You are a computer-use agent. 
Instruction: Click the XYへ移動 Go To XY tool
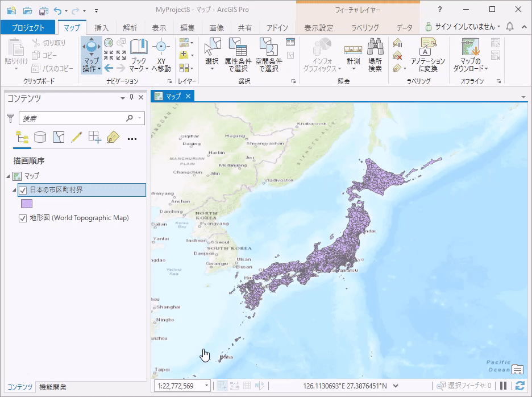tap(161, 55)
